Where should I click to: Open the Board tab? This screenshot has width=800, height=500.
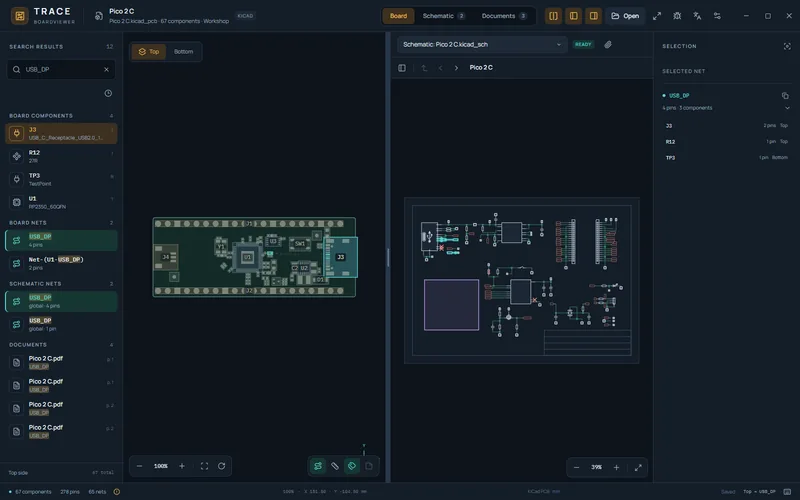click(x=398, y=16)
